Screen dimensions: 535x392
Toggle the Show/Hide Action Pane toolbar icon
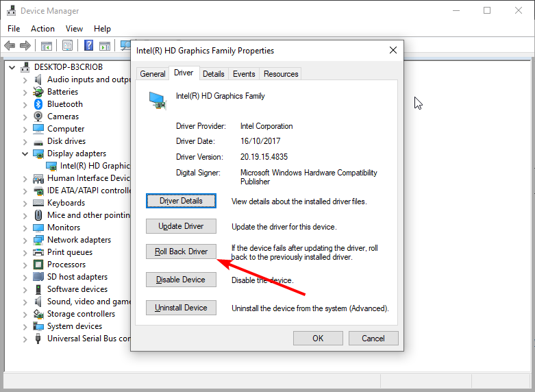pyautogui.click(x=104, y=45)
